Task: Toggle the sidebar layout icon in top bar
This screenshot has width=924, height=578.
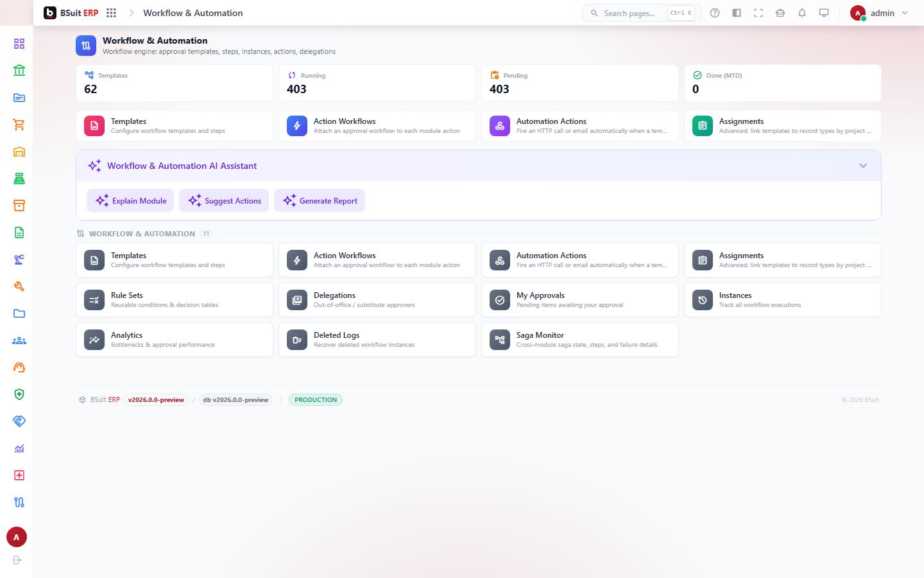Action: 737,13
